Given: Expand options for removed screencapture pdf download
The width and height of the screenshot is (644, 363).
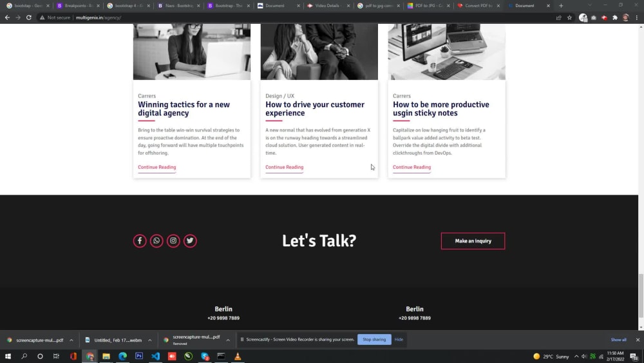Looking at the screenshot, I should point(228,340).
